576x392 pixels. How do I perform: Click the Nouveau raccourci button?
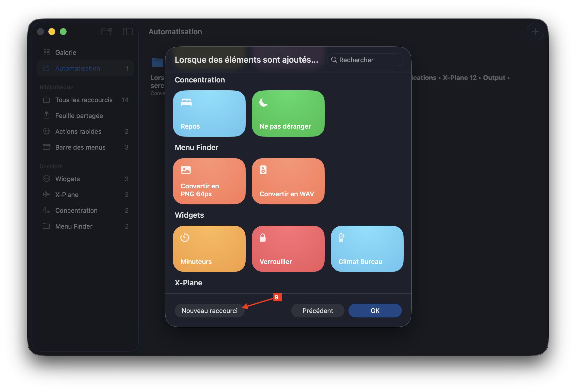point(210,311)
